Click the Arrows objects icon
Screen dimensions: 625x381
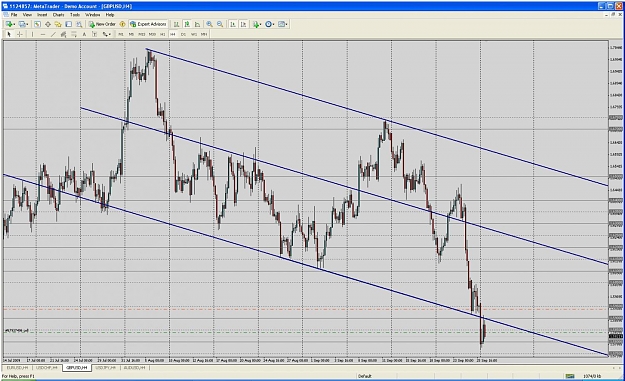coord(105,34)
